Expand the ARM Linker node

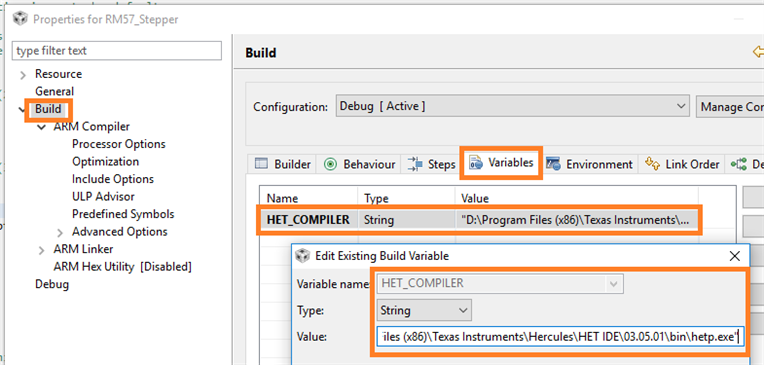point(41,250)
